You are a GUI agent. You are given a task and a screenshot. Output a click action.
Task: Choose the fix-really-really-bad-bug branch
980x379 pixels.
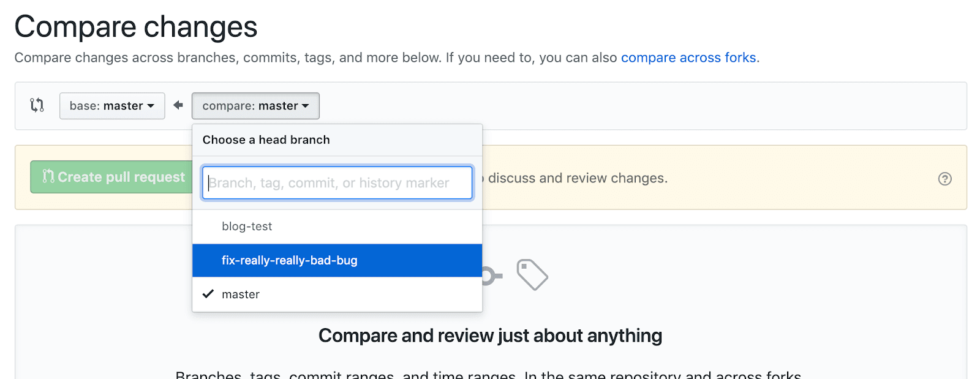289,260
